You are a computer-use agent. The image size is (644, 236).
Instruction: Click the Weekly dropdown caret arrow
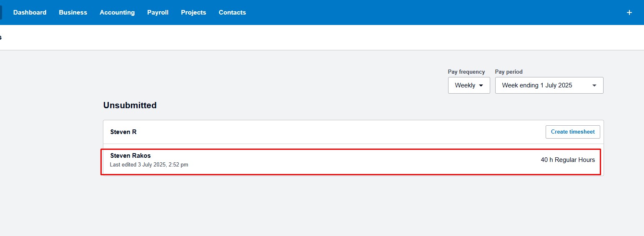click(x=481, y=85)
